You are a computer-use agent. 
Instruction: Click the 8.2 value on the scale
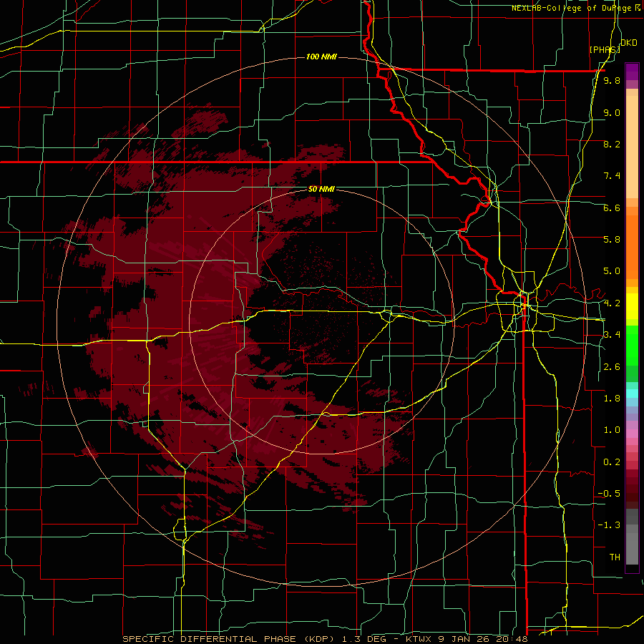[612, 144]
